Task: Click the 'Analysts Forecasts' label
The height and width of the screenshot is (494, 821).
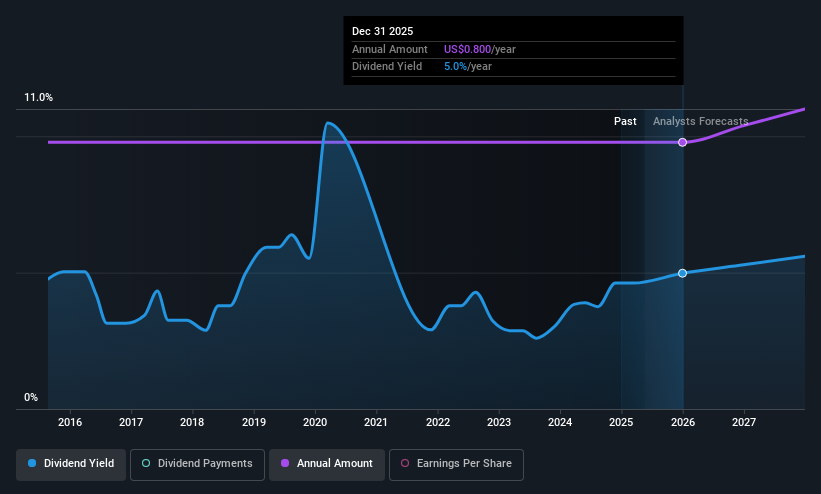Action: click(701, 122)
